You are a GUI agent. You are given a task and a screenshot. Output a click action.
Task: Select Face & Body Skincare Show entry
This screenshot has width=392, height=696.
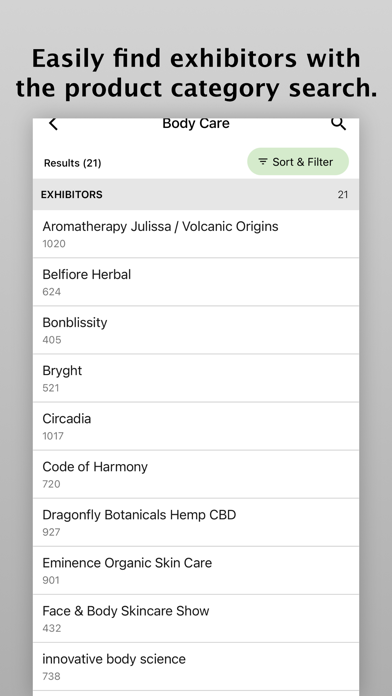coord(196,619)
